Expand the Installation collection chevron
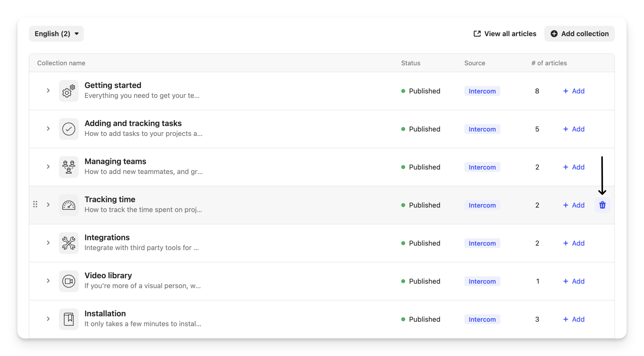This screenshot has height=356, width=644. 48,319
